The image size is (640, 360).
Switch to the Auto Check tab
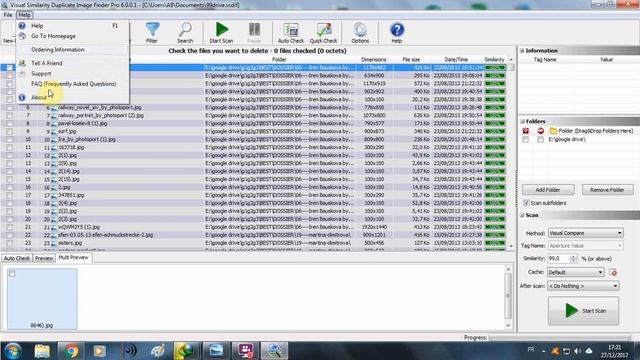pyautogui.click(x=17, y=258)
